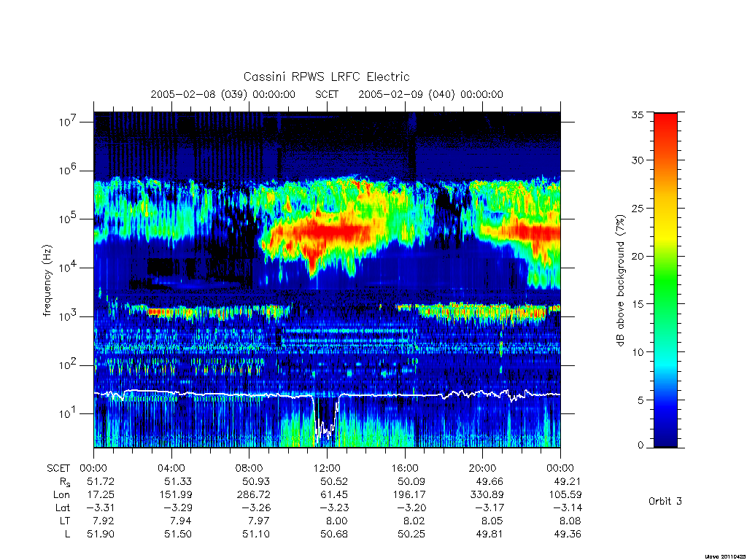Click the 'SCET' label in the header
The height and width of the screenshot is (560, 747).
click(x=327, y=94)
